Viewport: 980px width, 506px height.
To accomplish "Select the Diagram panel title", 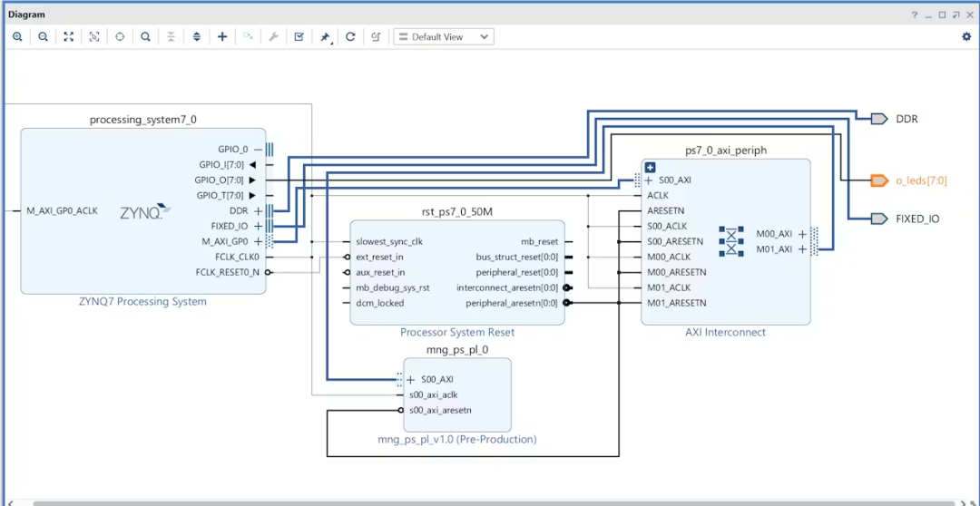I will pyautogui.click(x=26, y=15).
